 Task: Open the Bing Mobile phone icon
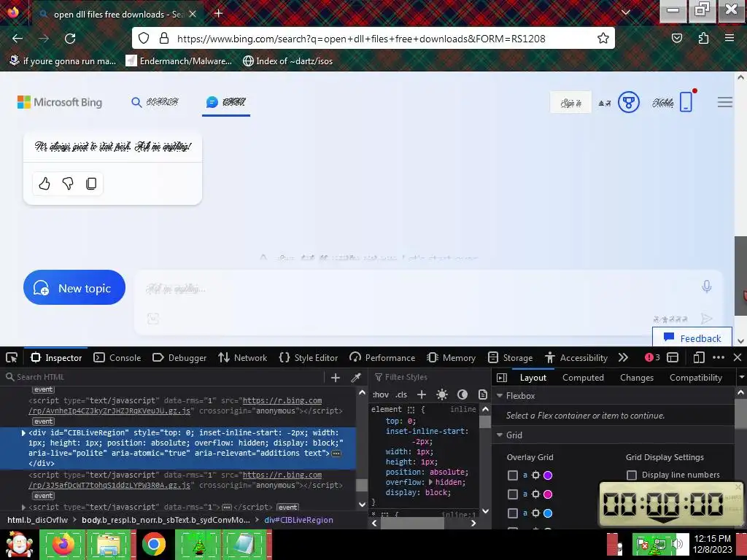(x=686, y=102)
